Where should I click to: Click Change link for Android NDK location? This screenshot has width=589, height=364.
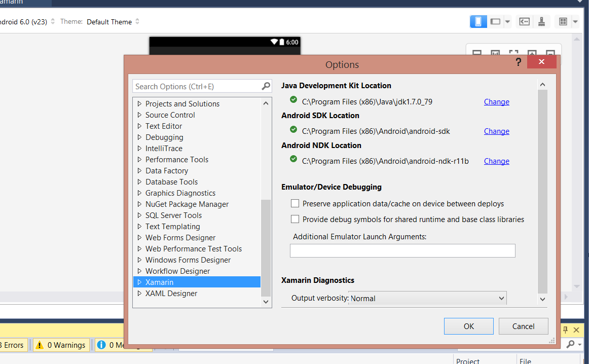tap(496, 161)
